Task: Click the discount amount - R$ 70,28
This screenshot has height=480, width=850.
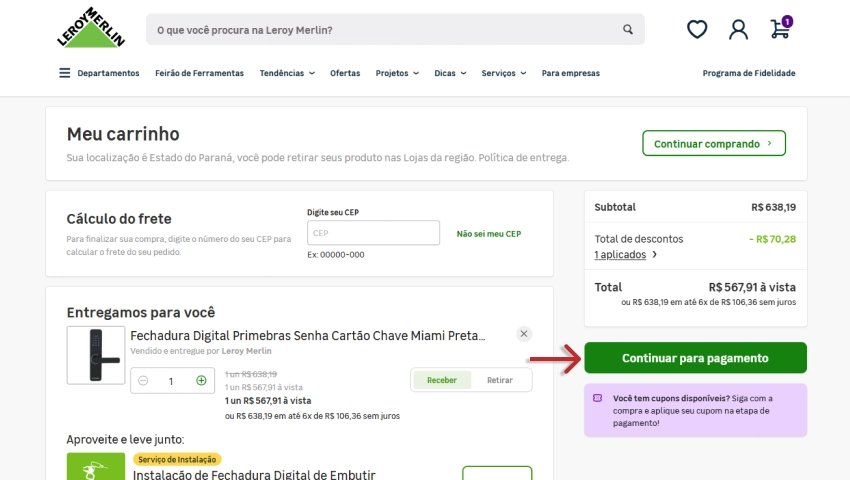Action: 772,239
